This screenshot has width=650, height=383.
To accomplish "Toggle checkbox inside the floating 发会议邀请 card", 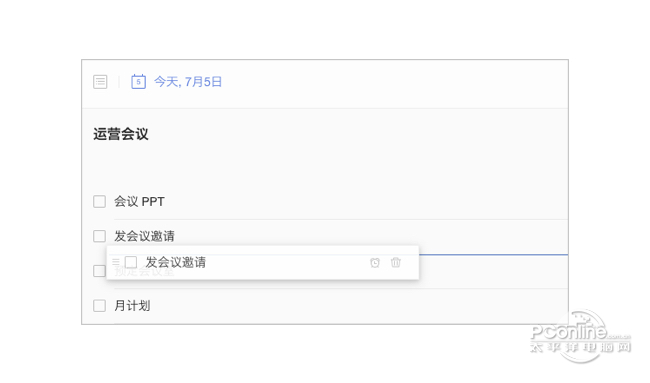I will (131, 262).
